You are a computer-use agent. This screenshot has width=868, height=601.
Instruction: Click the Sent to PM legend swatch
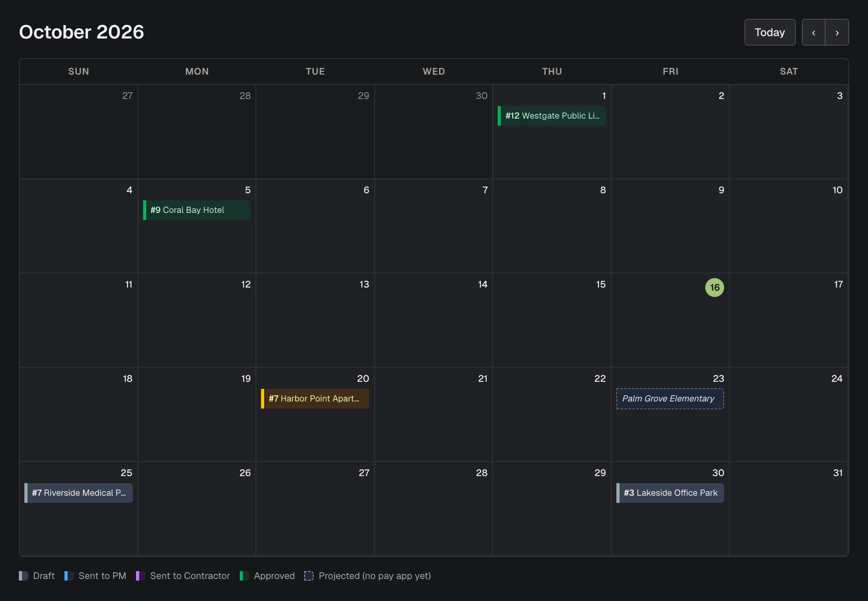[x=69, y=576]
